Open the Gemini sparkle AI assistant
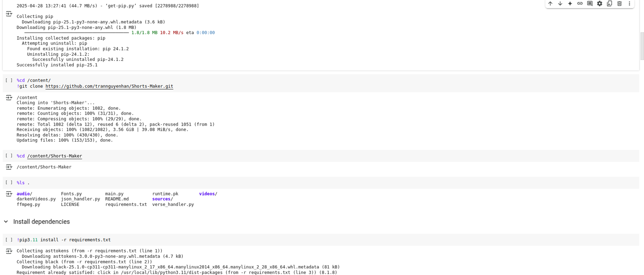This screenshot has height=275, width=644. tap(570, 4)
